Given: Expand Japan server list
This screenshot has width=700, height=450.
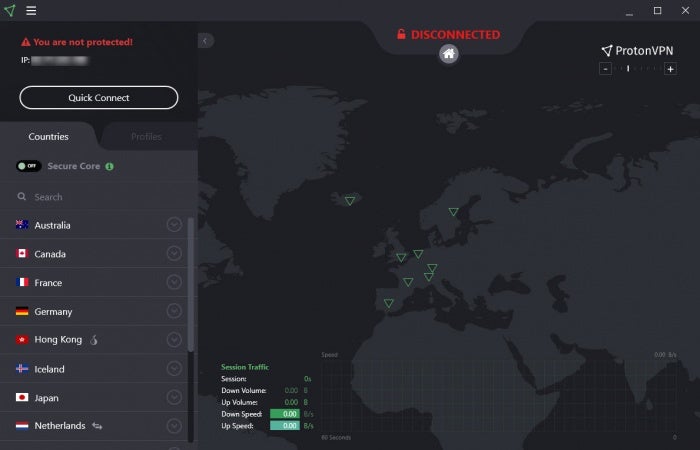Looking at the screenshot, I should click(x=174, y=397).
